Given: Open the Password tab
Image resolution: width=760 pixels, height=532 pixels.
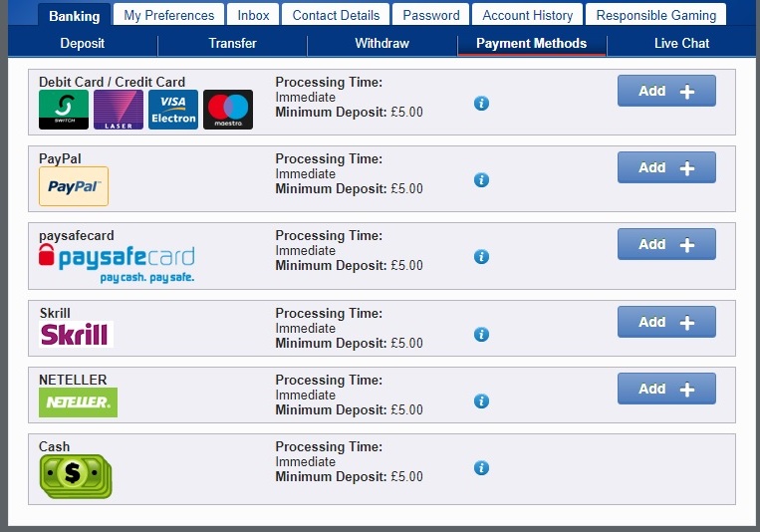Looking at the screenshot, I should coord(431,15).
